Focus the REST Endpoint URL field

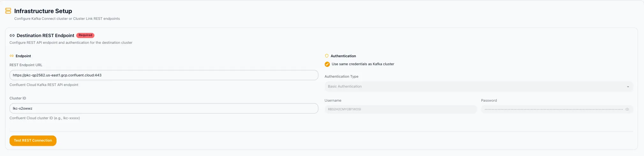[164, 75]
